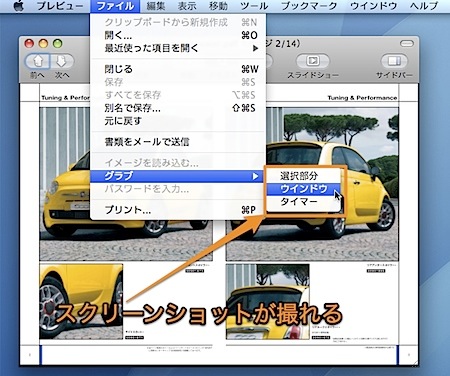The width and height of the screenshot is (450, 376).
Task: Zoom window with green button
Action: click(58, 43)
